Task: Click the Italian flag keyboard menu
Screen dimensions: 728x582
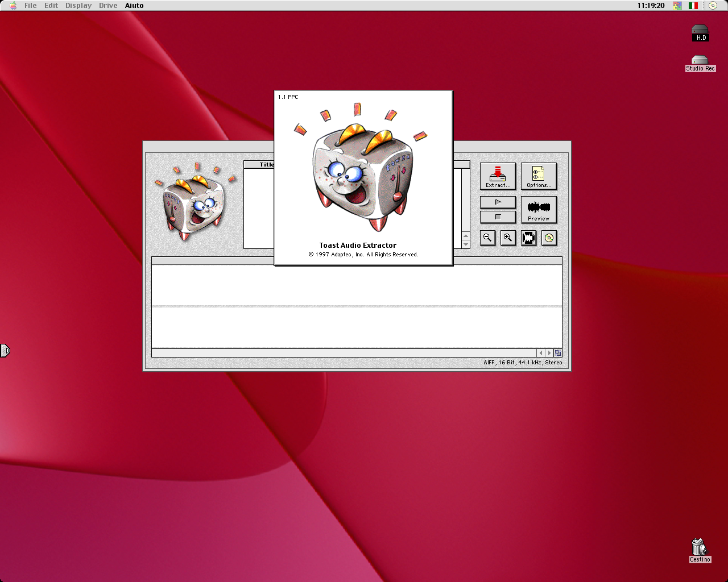Action: pos(693,6)
